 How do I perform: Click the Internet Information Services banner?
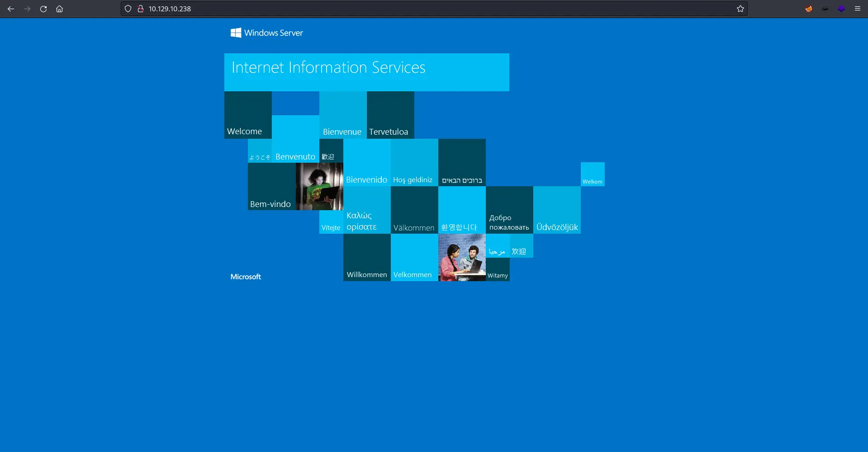(x=366, y=72)
